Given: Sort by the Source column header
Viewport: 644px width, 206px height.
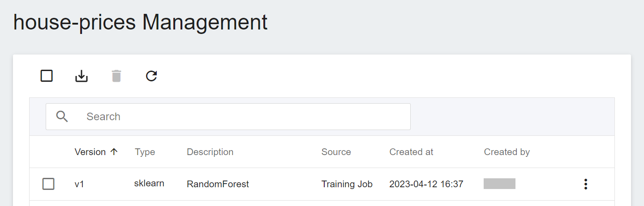Looking at the screenshot, I should coord(336,152).
